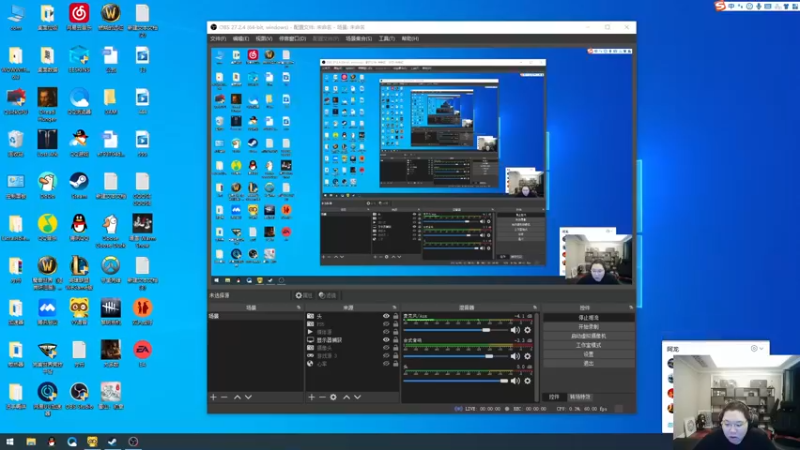Toggle lock on media source row

tap(395, 332)
